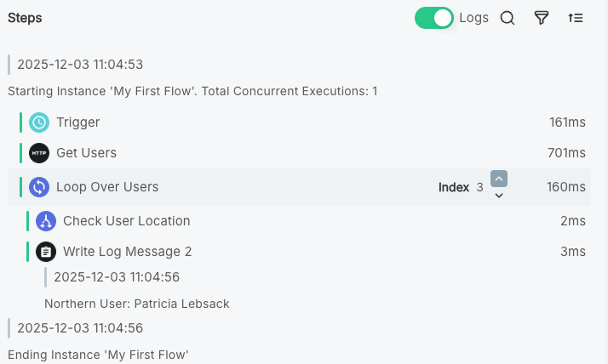Increase the loop index with up arrow
The height and width of the screenshot is (364, 608).
tap(499, 179)
